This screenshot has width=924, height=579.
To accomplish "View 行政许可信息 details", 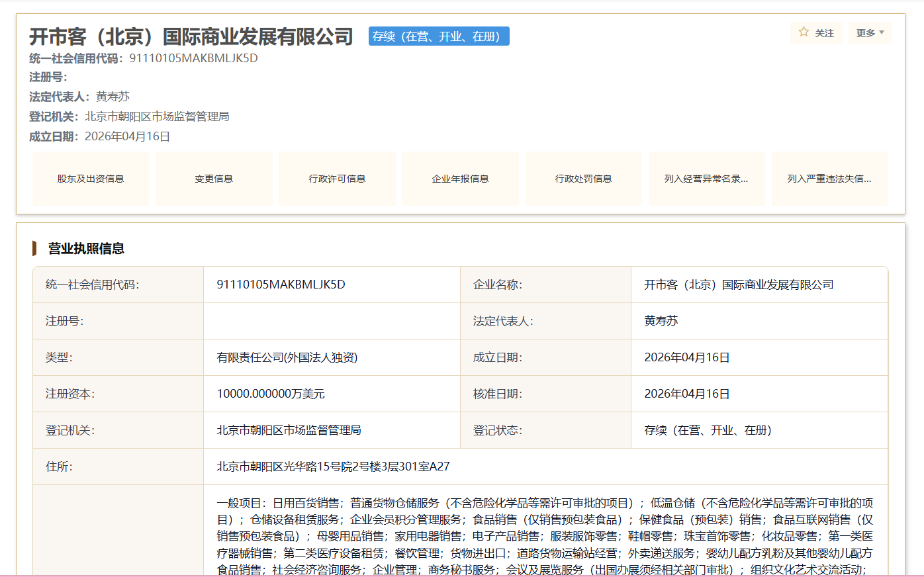I will [337, 178].
